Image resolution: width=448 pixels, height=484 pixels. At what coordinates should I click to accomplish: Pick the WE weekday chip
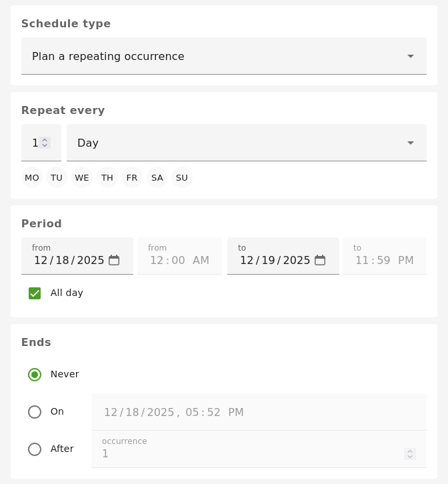82,178
